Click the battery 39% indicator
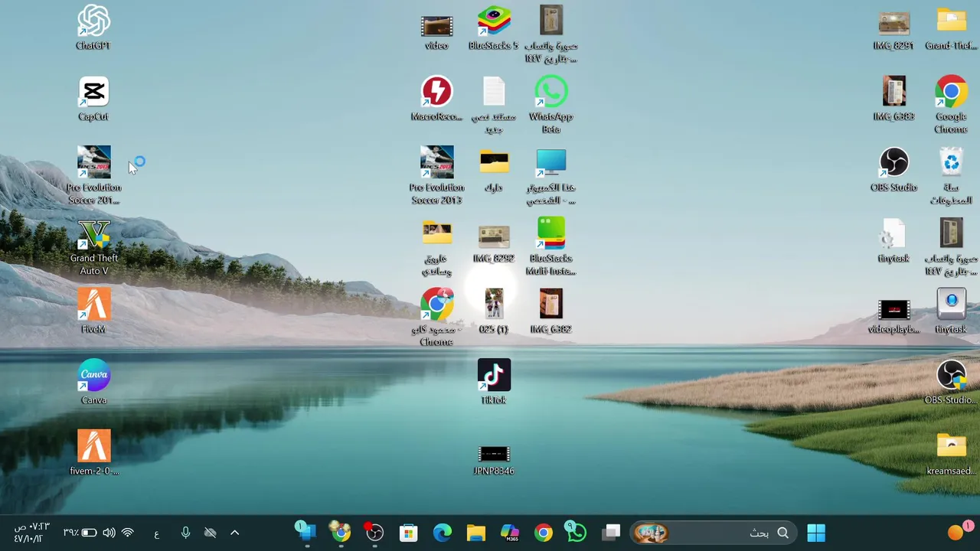The image size is (980, 551). 80,533
